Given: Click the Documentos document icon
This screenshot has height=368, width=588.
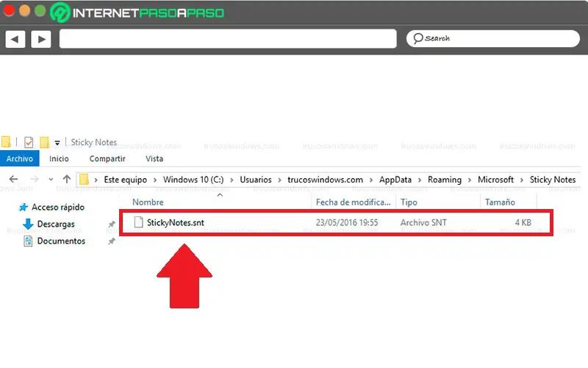Looking at the screenshot, I should [28, 241].
